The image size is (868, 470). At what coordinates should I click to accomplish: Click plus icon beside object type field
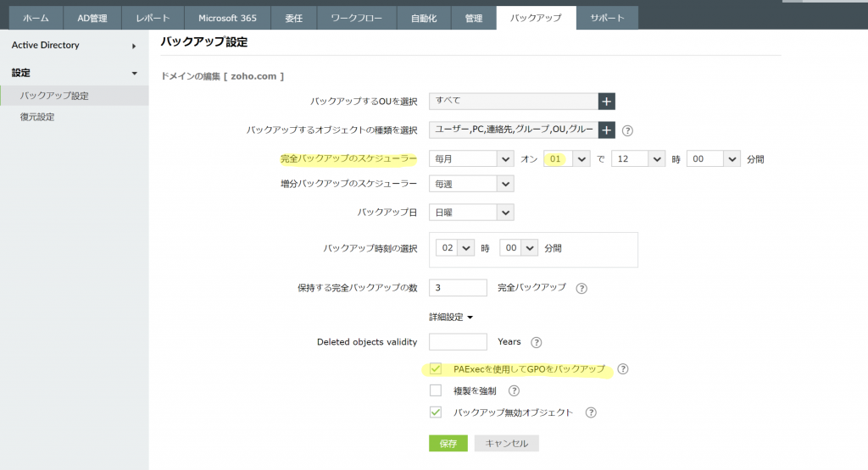pos(606,130)
